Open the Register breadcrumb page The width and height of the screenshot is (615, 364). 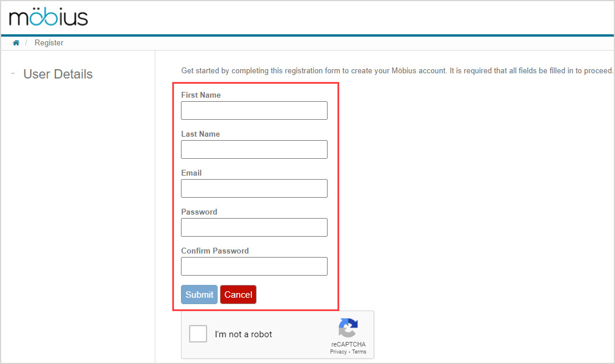coord(48,42)
